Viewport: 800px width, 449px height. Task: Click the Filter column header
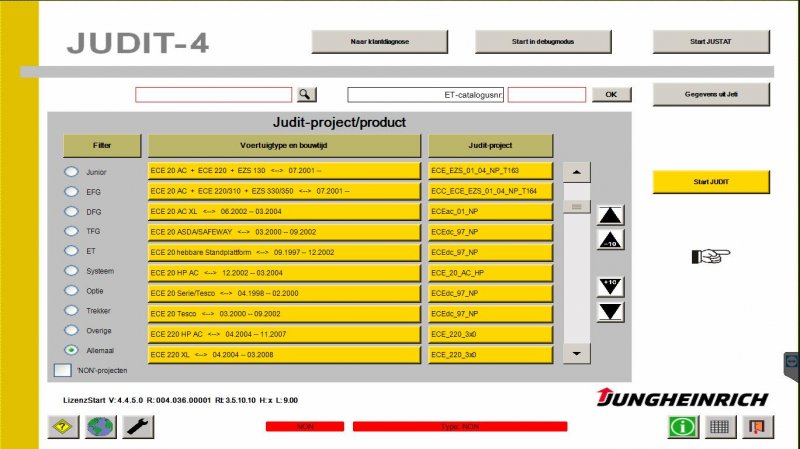click(x=102, y=145)
